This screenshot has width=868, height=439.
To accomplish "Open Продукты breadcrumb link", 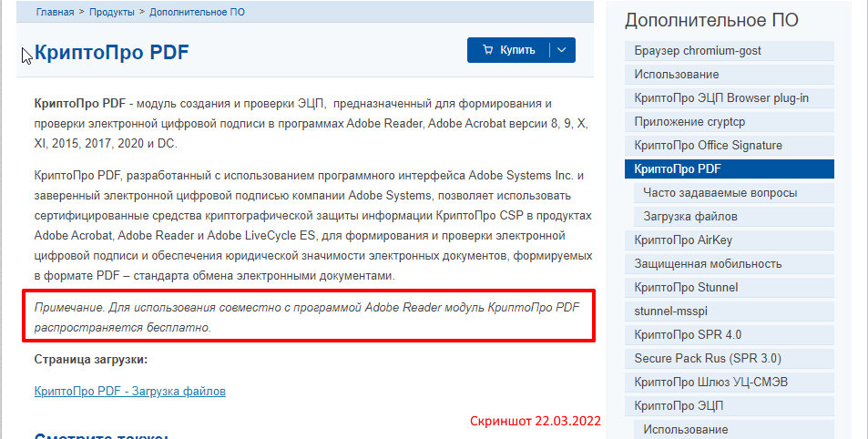I will pos(112,12).
